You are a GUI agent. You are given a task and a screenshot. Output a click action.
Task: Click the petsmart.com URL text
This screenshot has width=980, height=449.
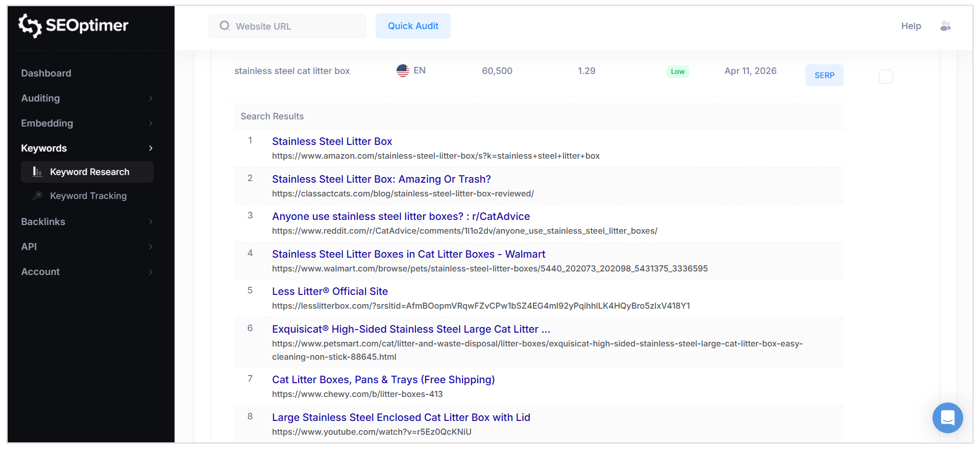pyautogui.click(x=537, y=351)
